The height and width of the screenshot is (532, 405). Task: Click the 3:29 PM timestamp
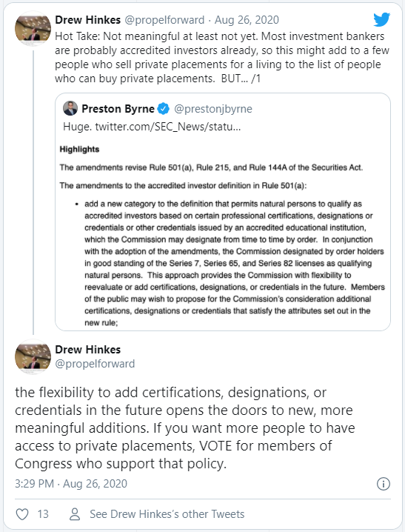34,484
